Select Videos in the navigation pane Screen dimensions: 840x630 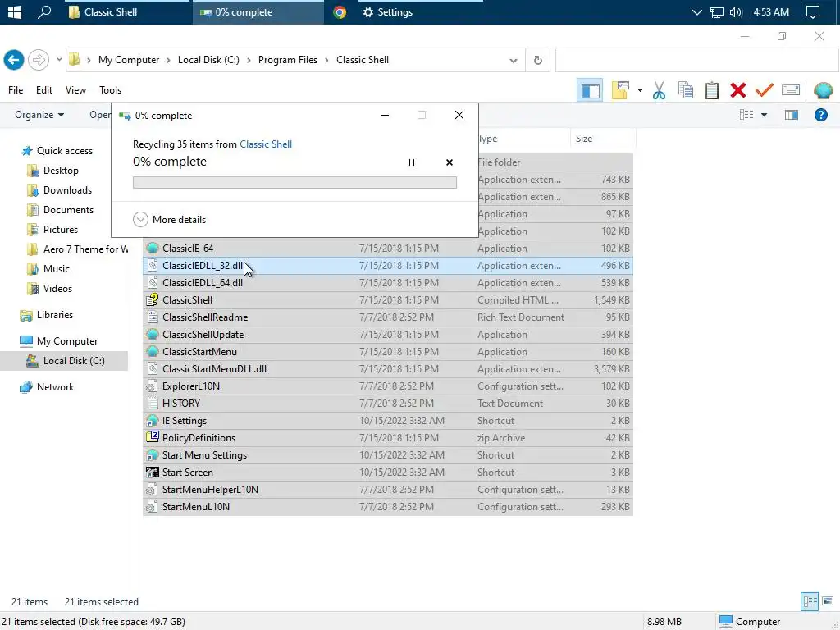click(x=57, y=289)
